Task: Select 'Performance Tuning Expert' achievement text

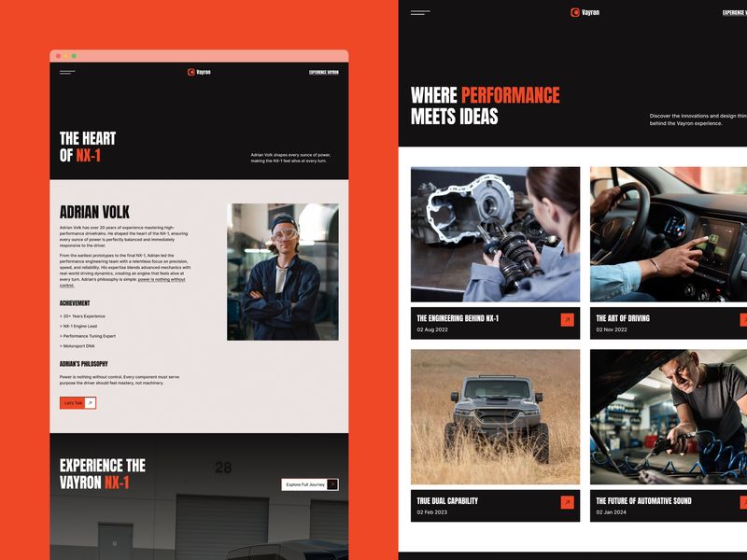Action: [88, 336]
